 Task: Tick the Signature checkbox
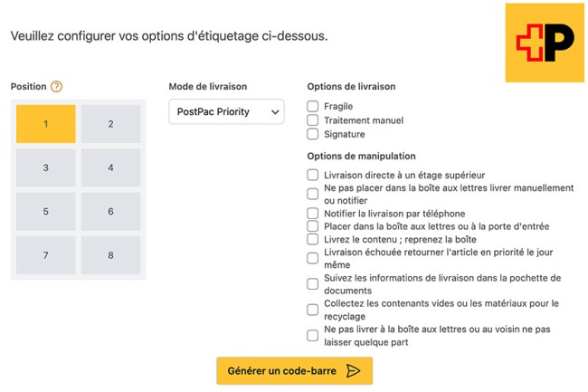(x=313, y=134)
